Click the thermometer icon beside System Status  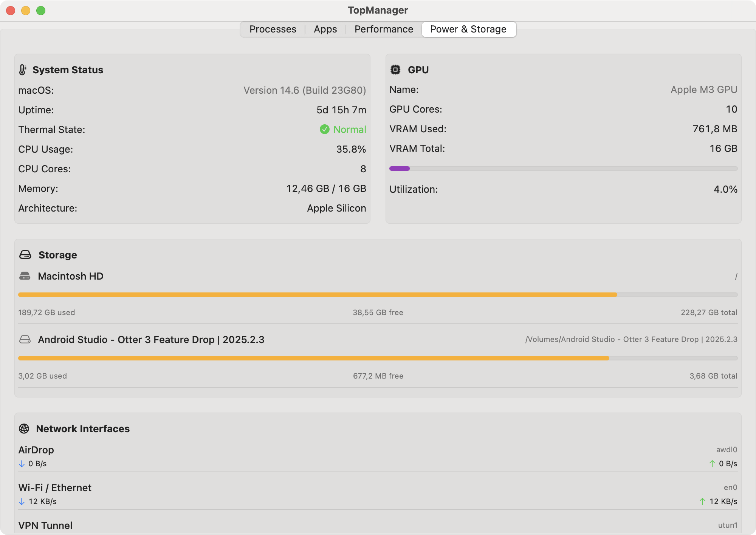pos(23,70)
